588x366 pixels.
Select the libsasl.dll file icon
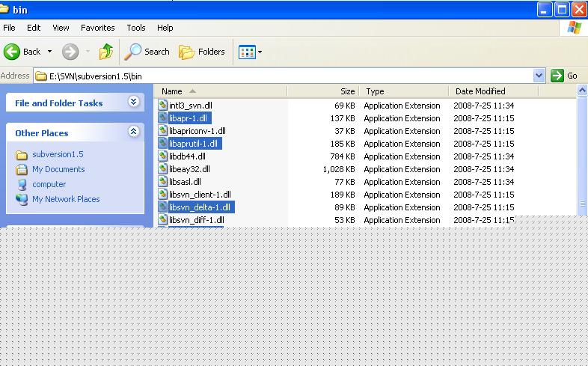(163, 181)
